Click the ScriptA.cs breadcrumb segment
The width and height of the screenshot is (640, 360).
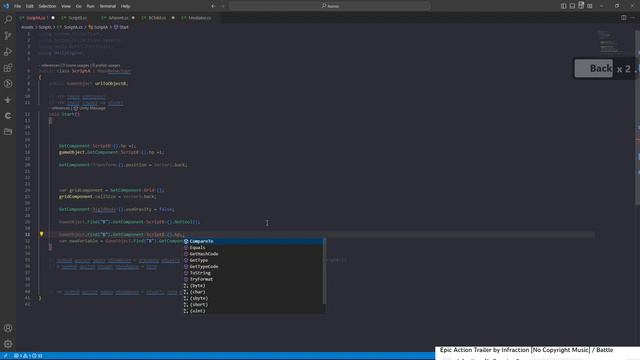[x=73, y=27]
